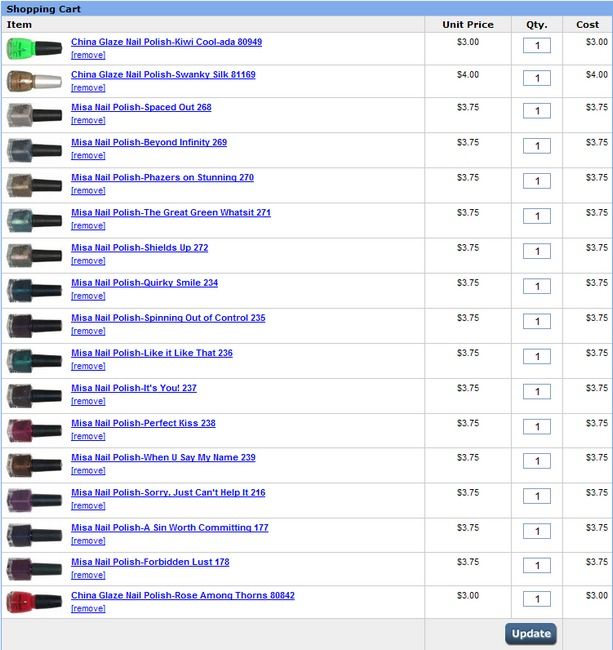Open Misa Shields Up 272 product link

139,247
